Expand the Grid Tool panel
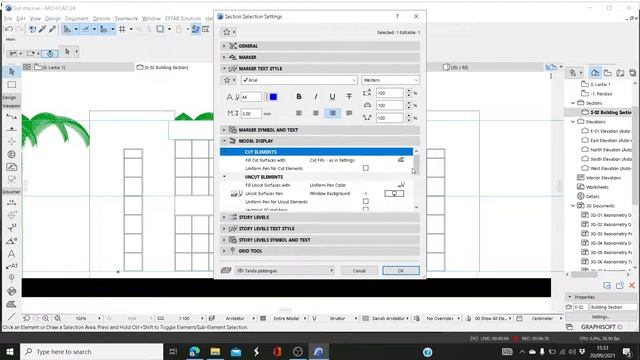The height and width of the screenshot is (360, 640). click(320, 251)
